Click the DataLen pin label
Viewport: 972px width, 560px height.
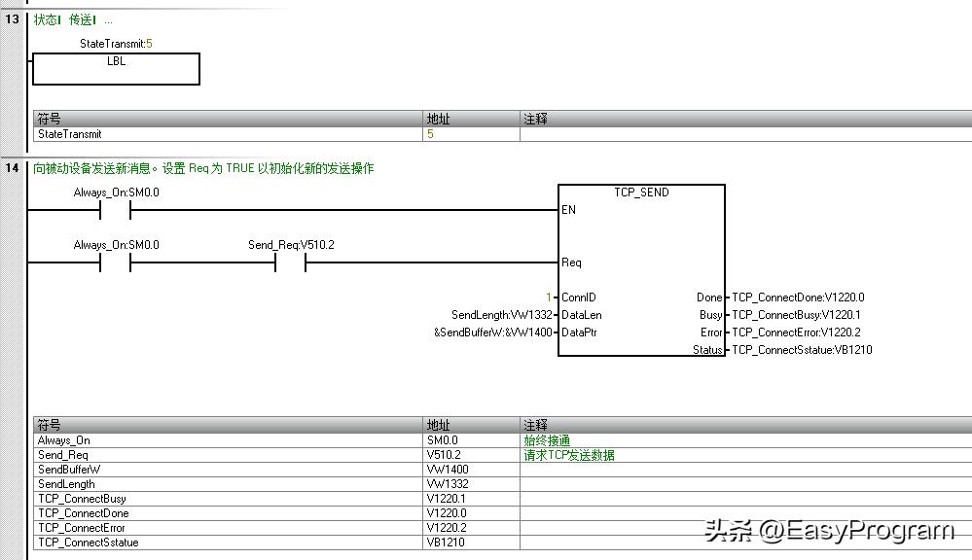582,315
